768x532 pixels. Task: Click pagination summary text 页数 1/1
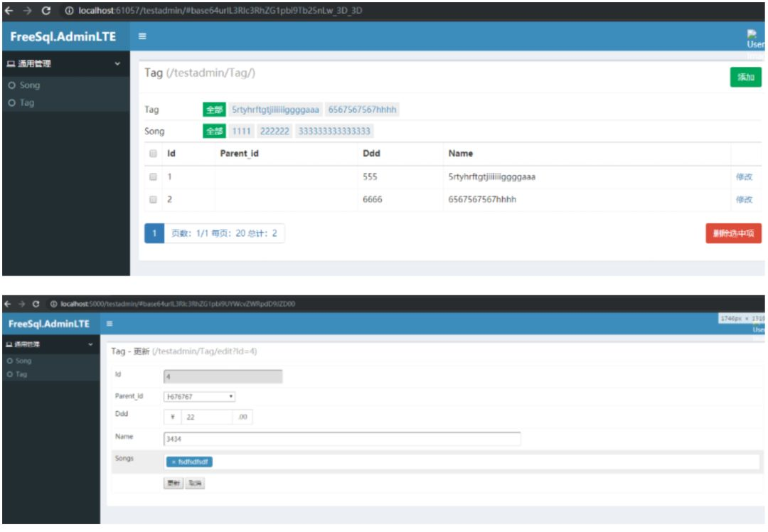(224, 233)
